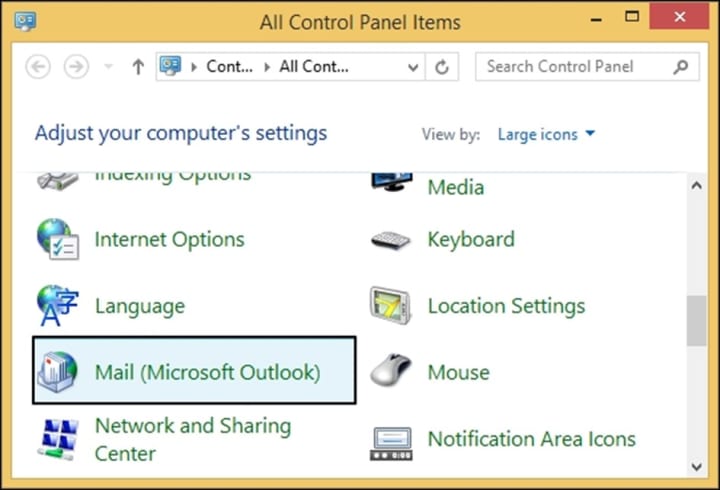The height and width of the screenshot is (490, 720).
Task: Select the All Cont... breadcrumb item
Action: point(314,67)
